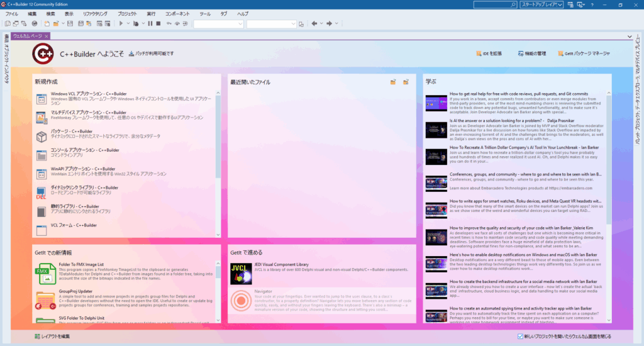The width and height of the screenshot is (644, 346).
Task: Click the desktop layout save icon in title bar
Action: pyautogui.click(x=570, y=4)
